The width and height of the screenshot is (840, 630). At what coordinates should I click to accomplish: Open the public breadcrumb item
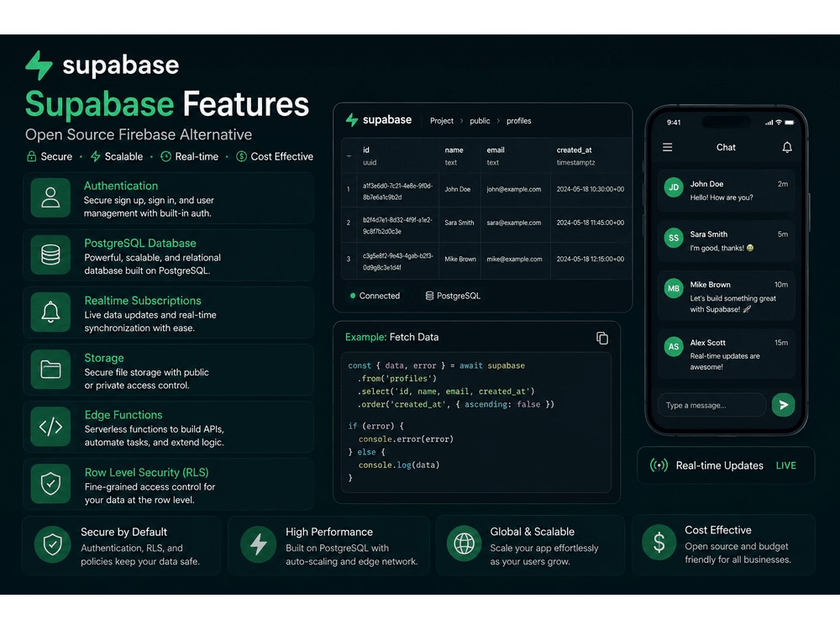tap(480, 121)
